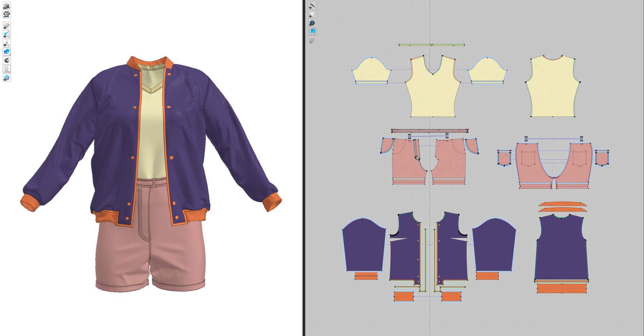This screenshot has width=644, height=336.
Task: Click the textured T-shirt icon in 3D toolbar
Action: click(x=6, y=14)
